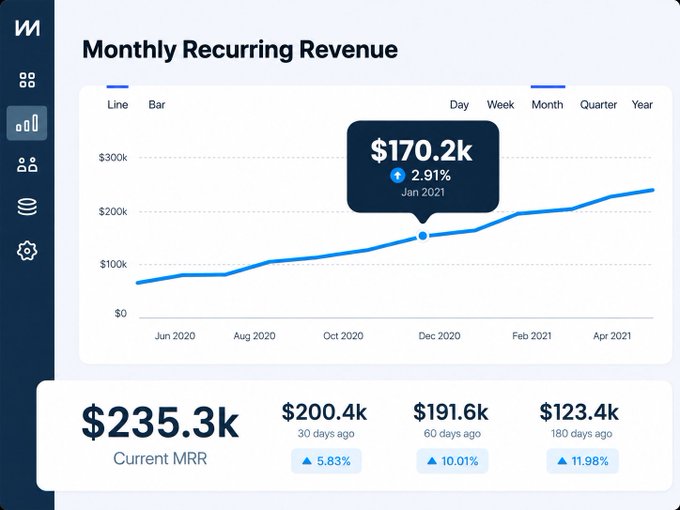Open the customers people icon
680x510 pixels.
[x=27, y=165]
